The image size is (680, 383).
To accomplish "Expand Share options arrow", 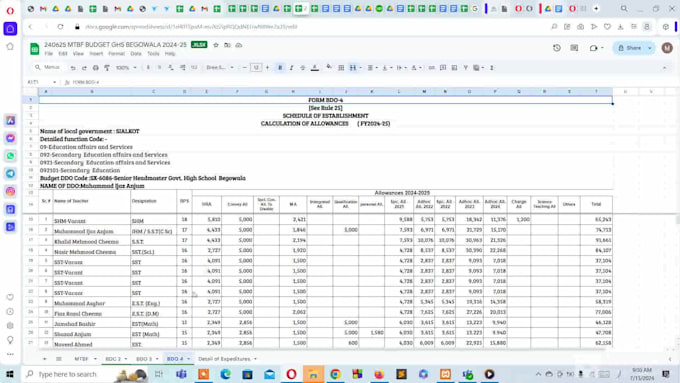I will 650,48.
